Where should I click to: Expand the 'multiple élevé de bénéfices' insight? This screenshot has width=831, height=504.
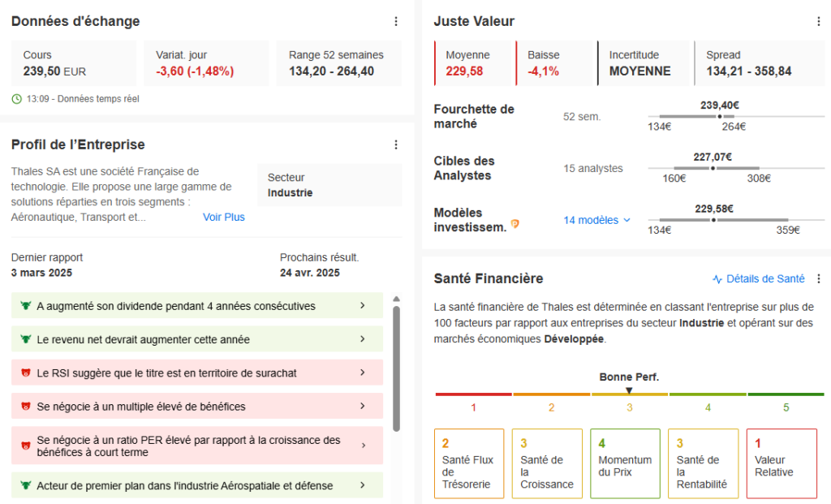(362, 406)
